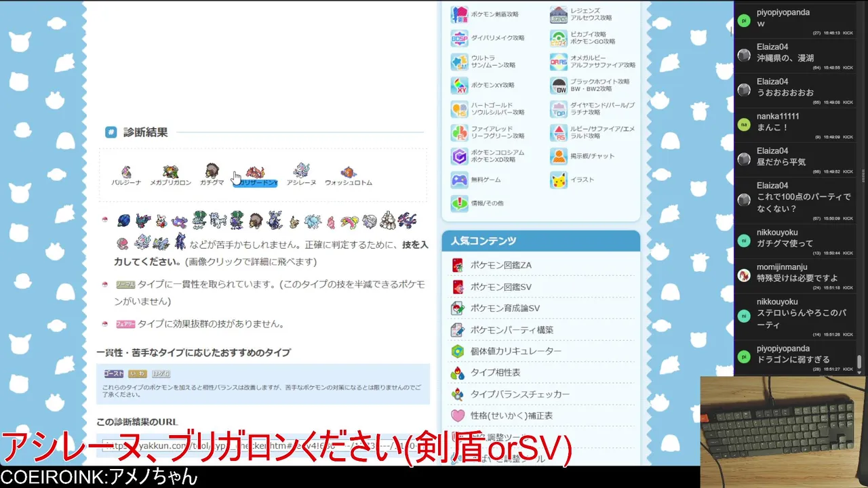Click KICK on nanka11111's まんこ！ message
The image size is (868, 488).
click(x=848, y=137)
